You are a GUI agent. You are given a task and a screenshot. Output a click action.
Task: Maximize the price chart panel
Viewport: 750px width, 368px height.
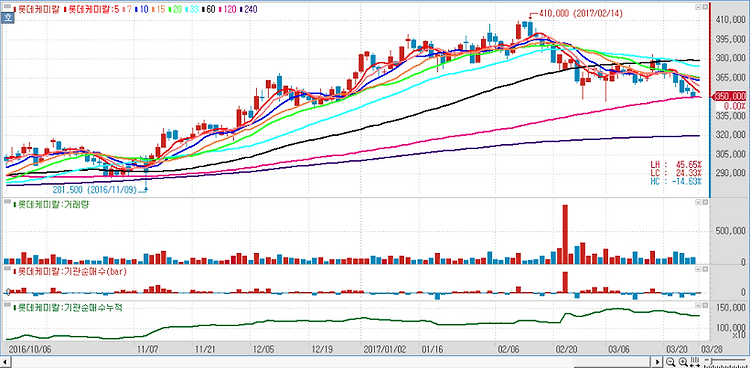pyautogui.click(x=705, y=7)
